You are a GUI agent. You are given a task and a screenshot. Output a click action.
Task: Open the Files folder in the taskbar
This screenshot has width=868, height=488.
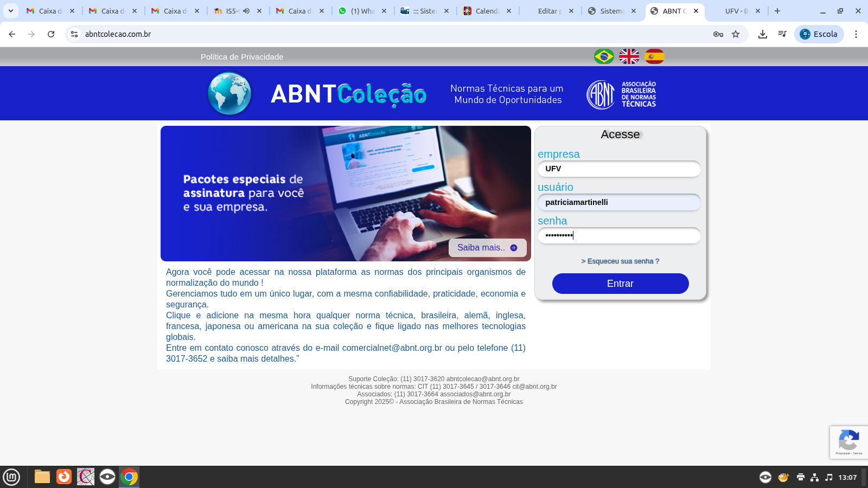(x=42, y=477)
